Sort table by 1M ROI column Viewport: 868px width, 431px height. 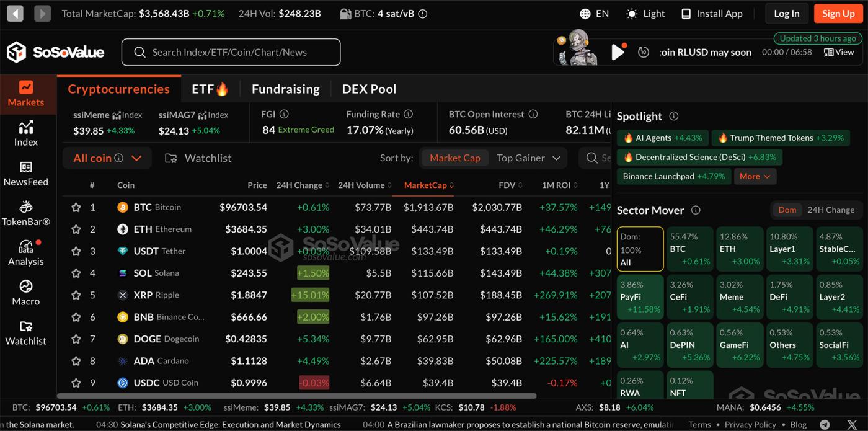click(560, 185)
